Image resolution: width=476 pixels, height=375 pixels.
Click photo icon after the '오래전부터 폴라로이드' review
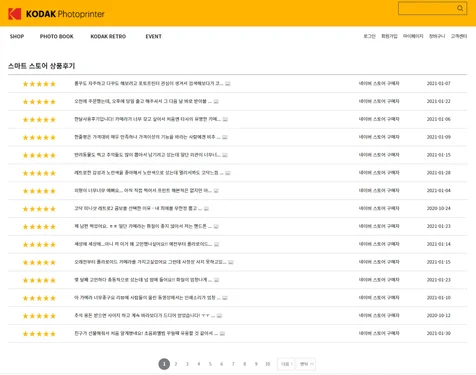[x=231, y=262]
